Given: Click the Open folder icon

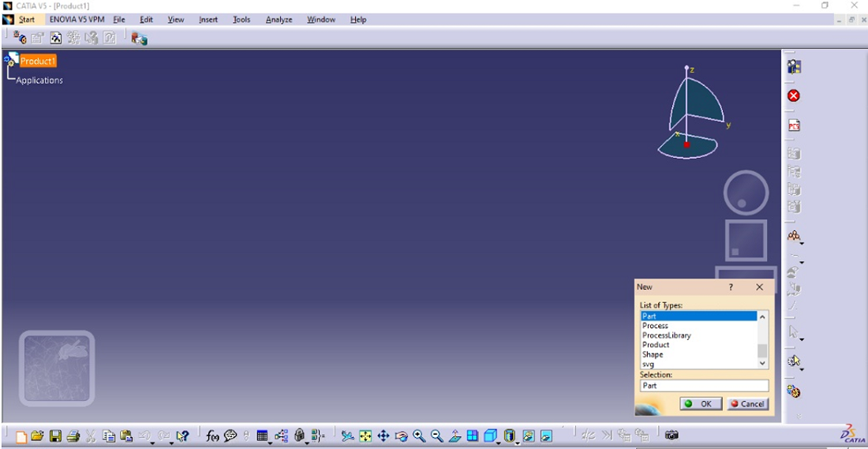Looking at the screenshot, I should click(x=38, y=436).
